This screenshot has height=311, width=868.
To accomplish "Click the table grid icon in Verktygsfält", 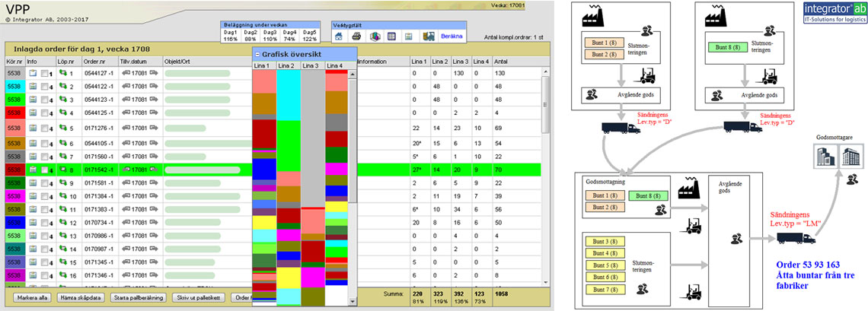I will pyautogui.click(x=391, y=36).
